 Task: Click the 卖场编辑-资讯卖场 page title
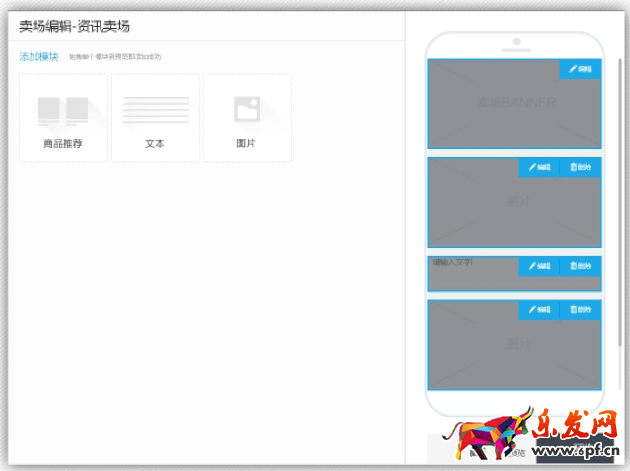[75, 26]
